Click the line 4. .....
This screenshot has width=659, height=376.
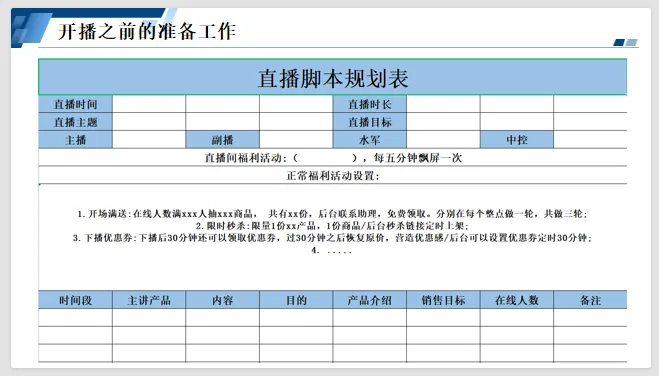tap(332, 250)
